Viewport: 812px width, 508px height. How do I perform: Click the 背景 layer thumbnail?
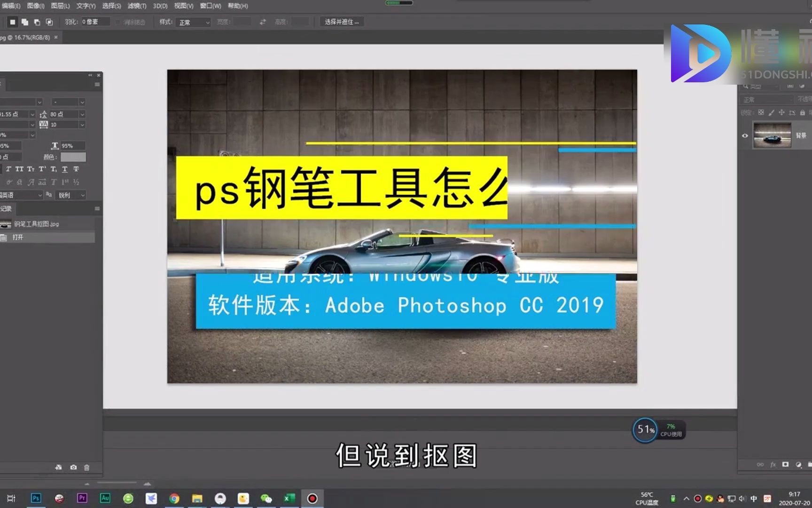pos(771,135)
